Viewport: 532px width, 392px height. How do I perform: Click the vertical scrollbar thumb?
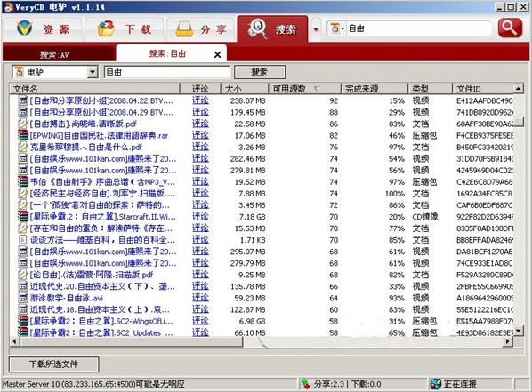point(519,121)
